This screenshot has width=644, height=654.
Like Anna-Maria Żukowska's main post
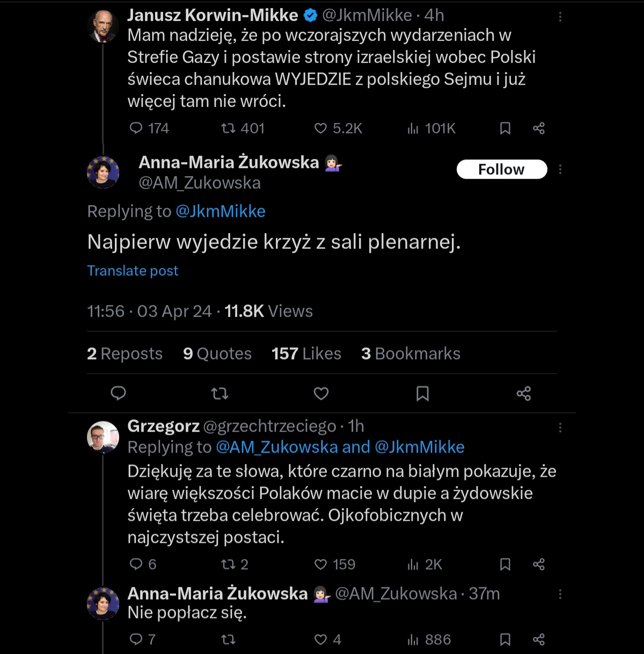click(321, 394)
